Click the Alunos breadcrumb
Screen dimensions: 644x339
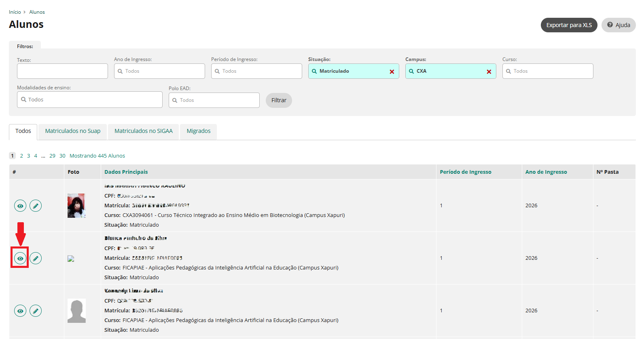click(37, 12)
